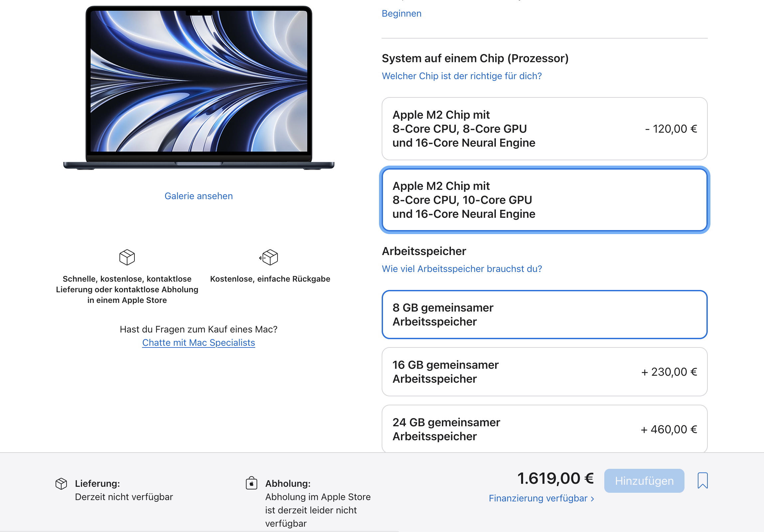The image size is (764, 532).
Task: Open the Beginnen link
Action: tap(402, 14)
